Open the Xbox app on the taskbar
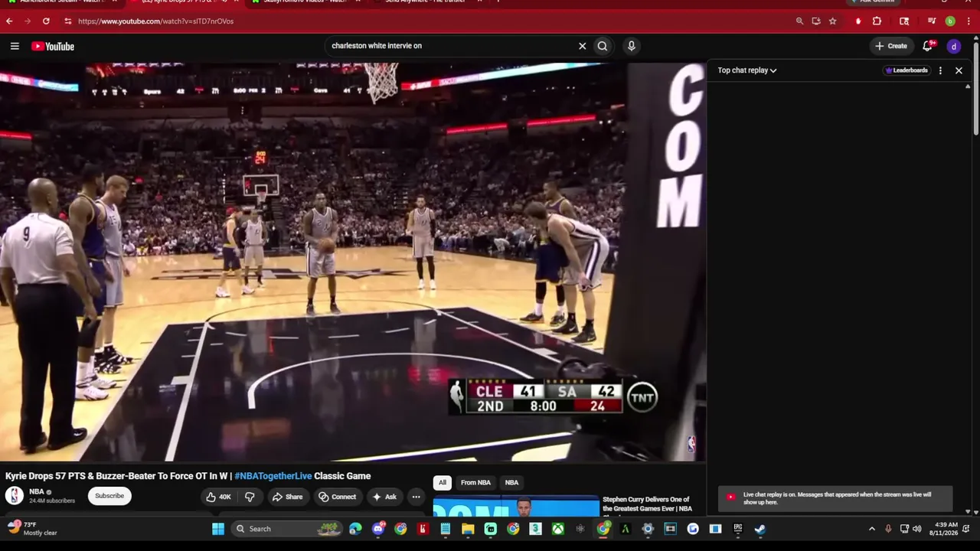Viewport: 980px width, 551px height. coord(560,529)
